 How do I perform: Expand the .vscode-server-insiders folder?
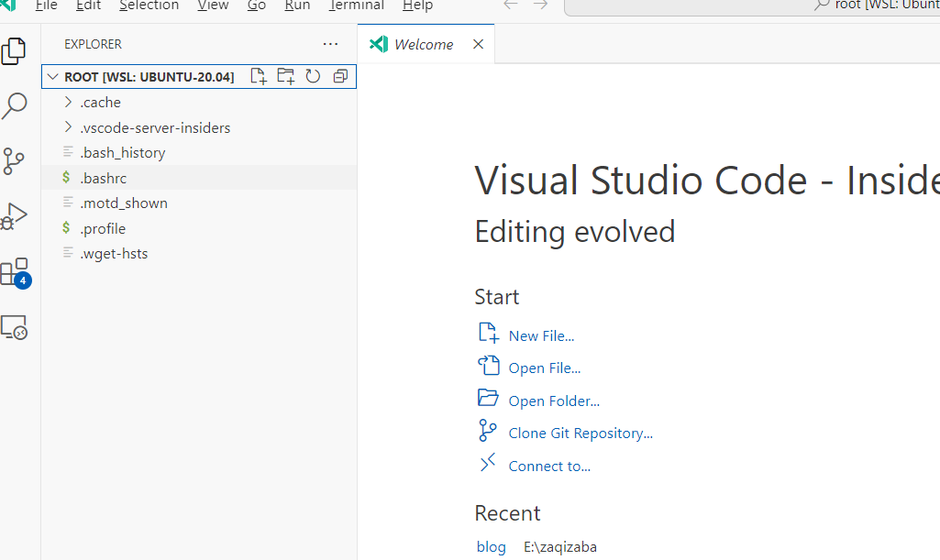coord(154,127)
